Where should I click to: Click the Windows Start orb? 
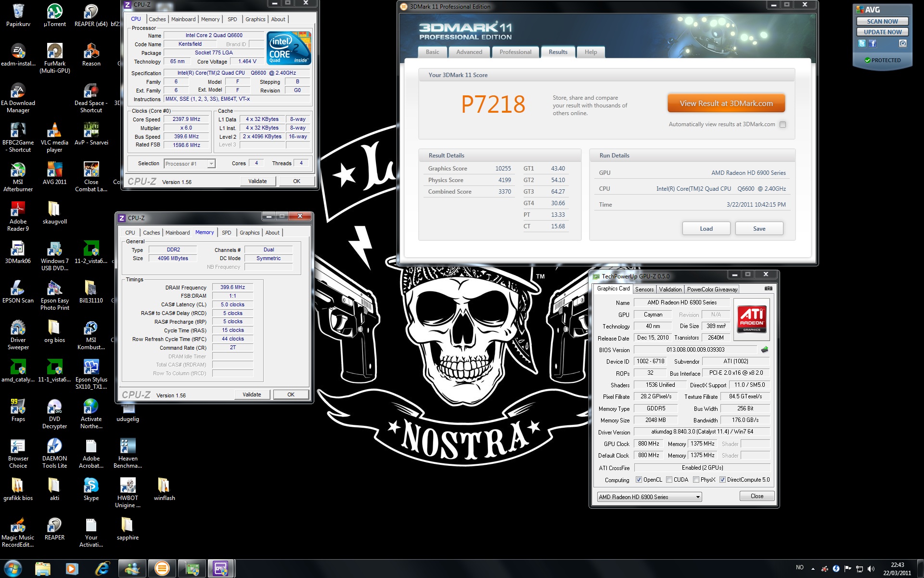(13, 569)
